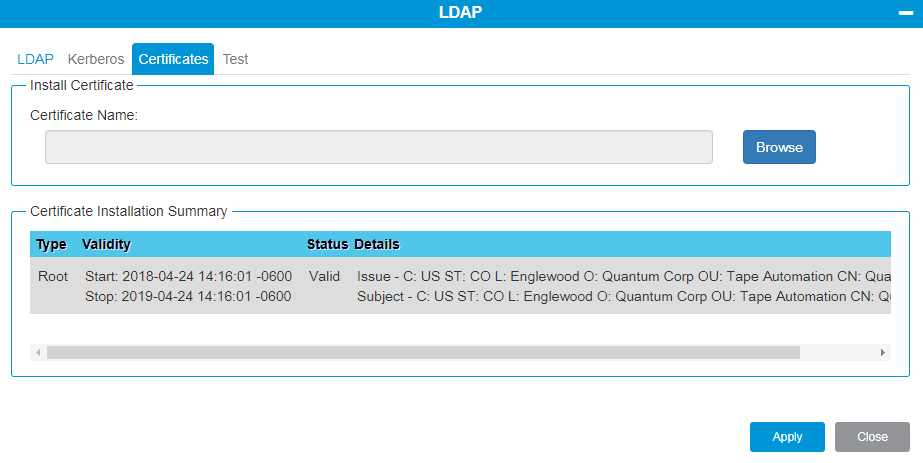This screenshot has width=923, height=463.
Task: Click the Details column header
Action: (x=377, y=245)
